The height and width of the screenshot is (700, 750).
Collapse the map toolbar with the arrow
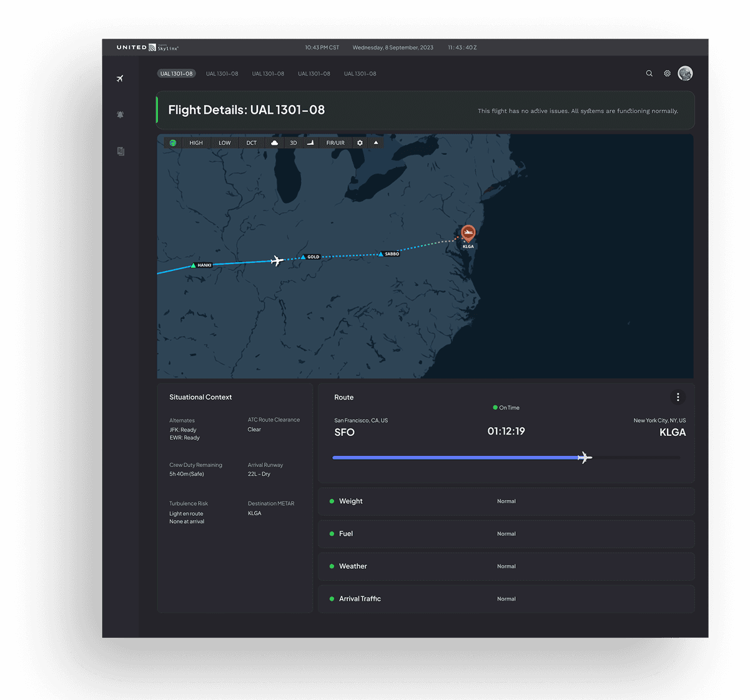[x=376, y=142]
